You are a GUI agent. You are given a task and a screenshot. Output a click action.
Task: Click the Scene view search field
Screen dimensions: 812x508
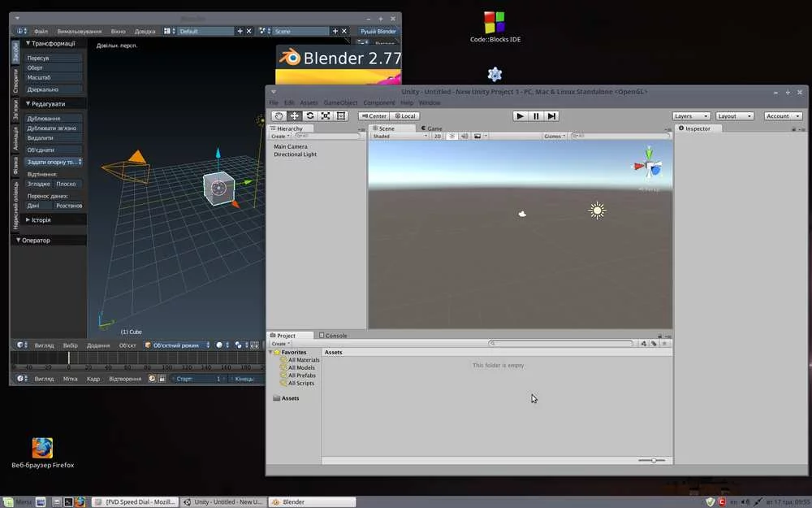(620, 136)
